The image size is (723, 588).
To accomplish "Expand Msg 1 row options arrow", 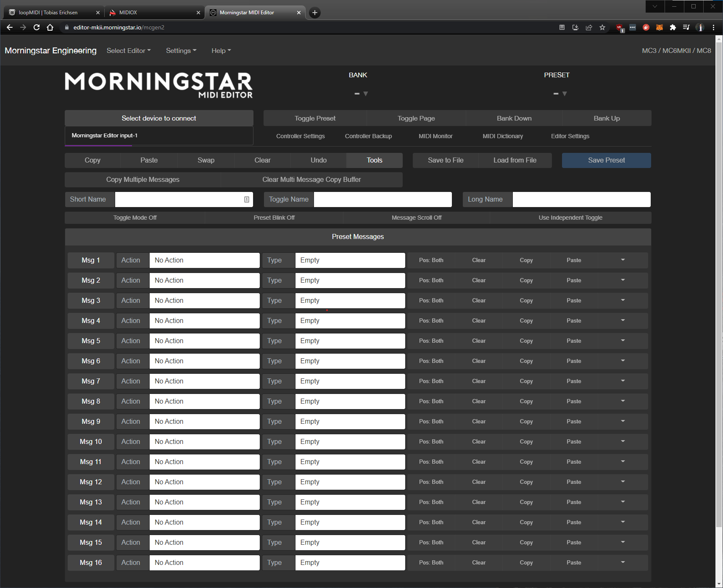I will (x=623, y=260).
